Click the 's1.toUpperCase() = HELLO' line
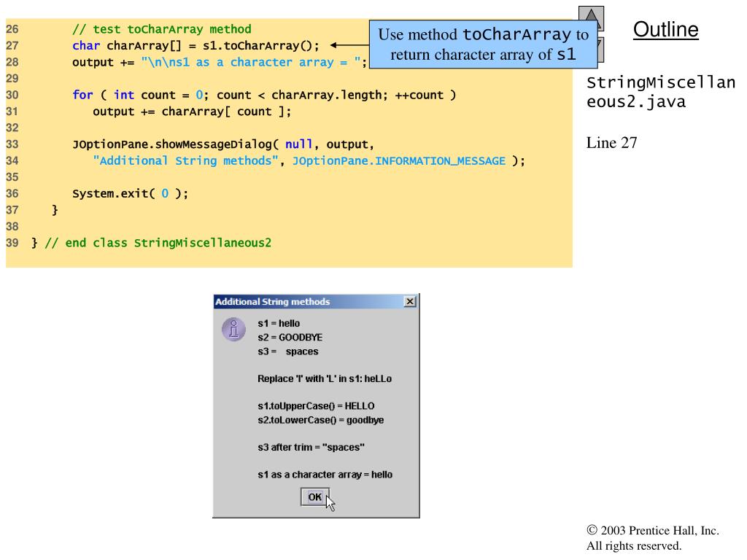The width and height of the screenshot is (747, 560). coord(316,405)
